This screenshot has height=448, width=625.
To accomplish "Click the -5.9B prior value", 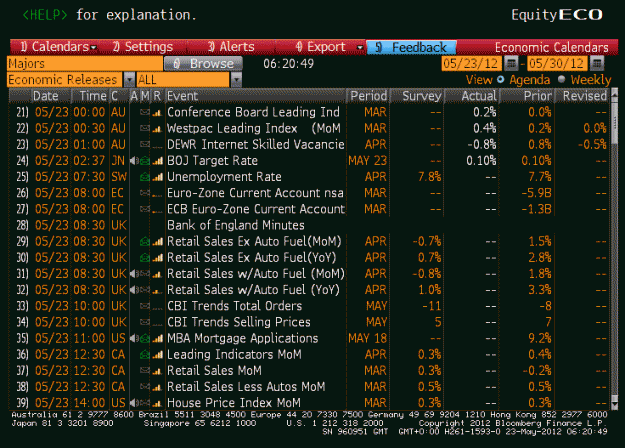I will coord(537,193).
